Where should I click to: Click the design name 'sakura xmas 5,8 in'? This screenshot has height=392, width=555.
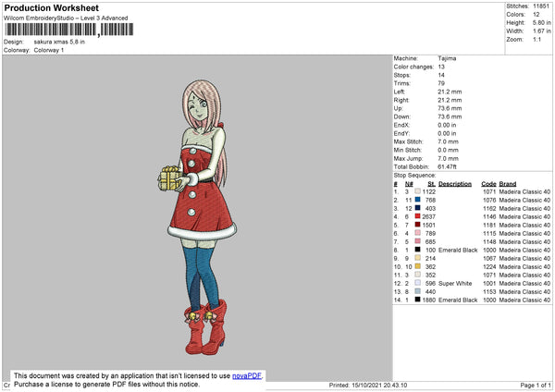(59, 42)
